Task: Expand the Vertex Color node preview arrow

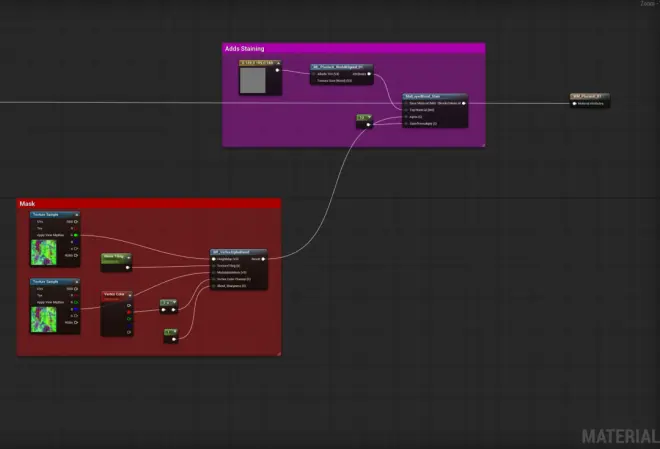Action: point(130,295)
